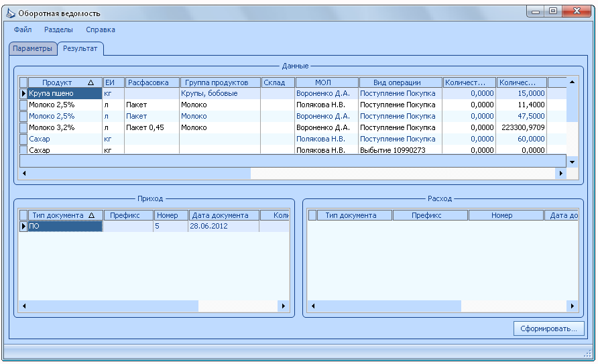The width and height of the screenshot is (598, 364).
Task: Click Префикс header in Приход table
Action: pyautogui.click(x=129, y=215)
